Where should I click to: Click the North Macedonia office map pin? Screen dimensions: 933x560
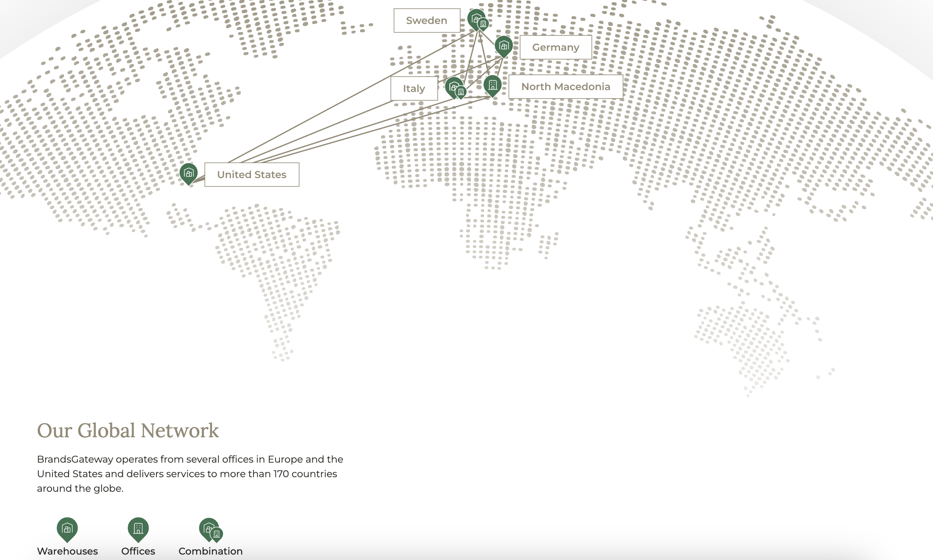point(493,86)
